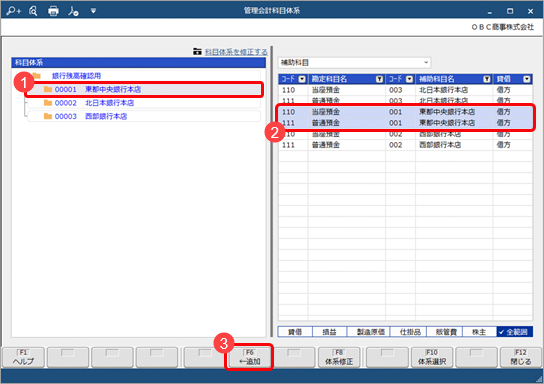Screen dimensions: 544x384
Task: Click the PDF export icon in the title bar
Action: (73, 11)
